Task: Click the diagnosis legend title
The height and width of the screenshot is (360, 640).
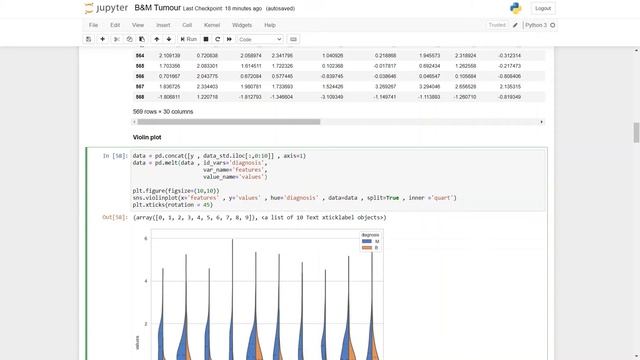Action: [370, 235]
